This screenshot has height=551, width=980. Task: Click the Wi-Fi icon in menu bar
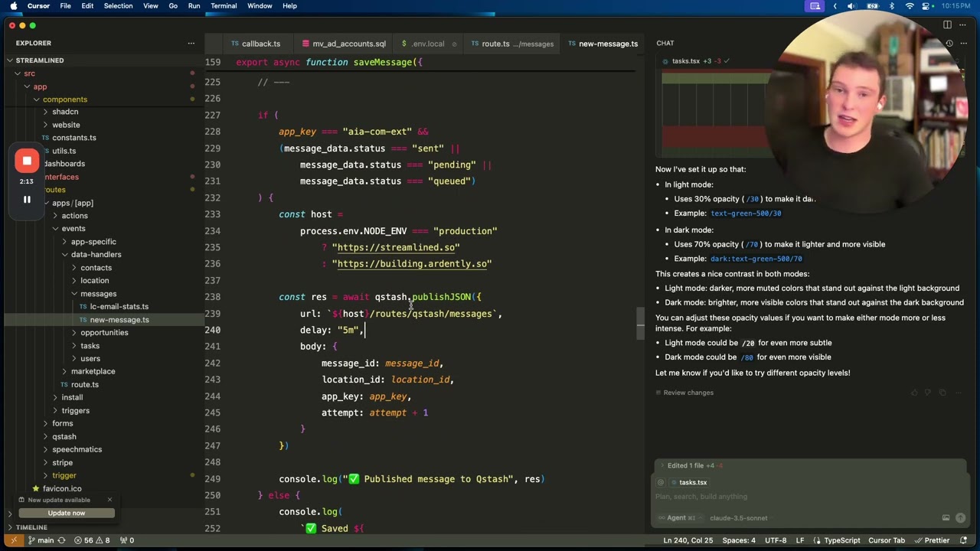click(910, 6)
